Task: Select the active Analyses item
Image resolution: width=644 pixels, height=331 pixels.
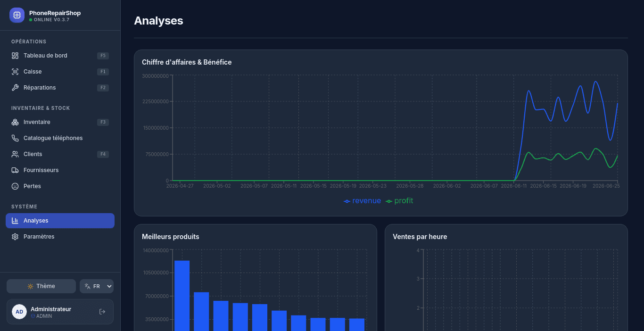Action: 60,221
